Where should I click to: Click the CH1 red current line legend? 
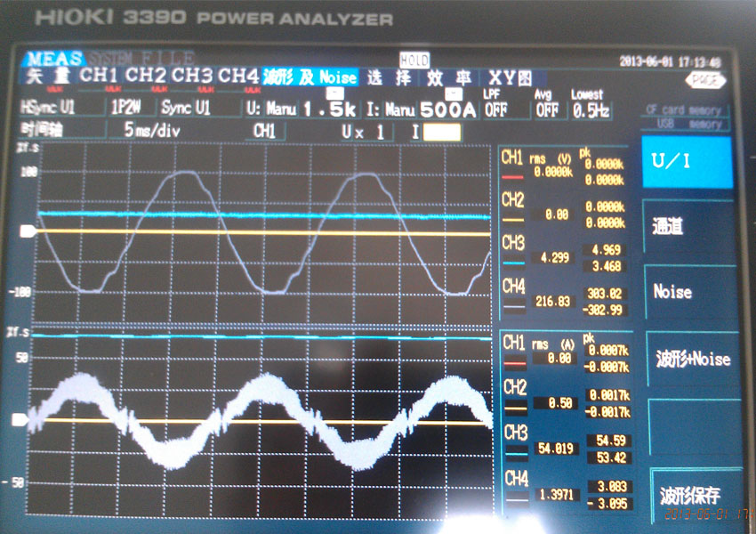click(x=513, y=362)
